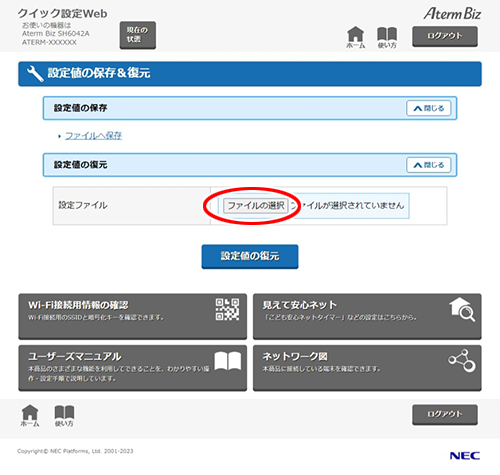The width and height of the screenshot is (500, 475).
Task: Click the top ホーム home icon
Action: point(356,37)
